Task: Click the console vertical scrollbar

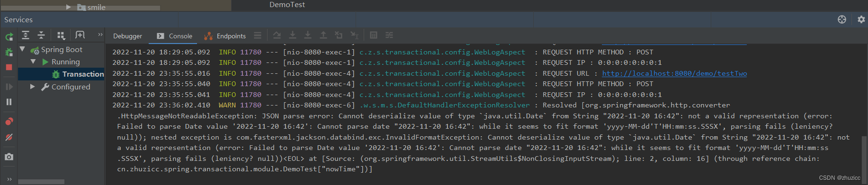Action: 865,156
